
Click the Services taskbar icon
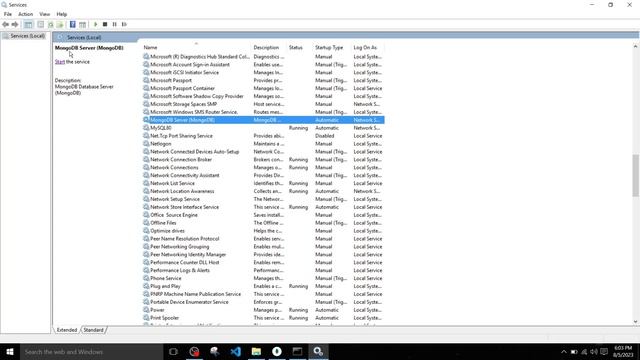(318, 351)
